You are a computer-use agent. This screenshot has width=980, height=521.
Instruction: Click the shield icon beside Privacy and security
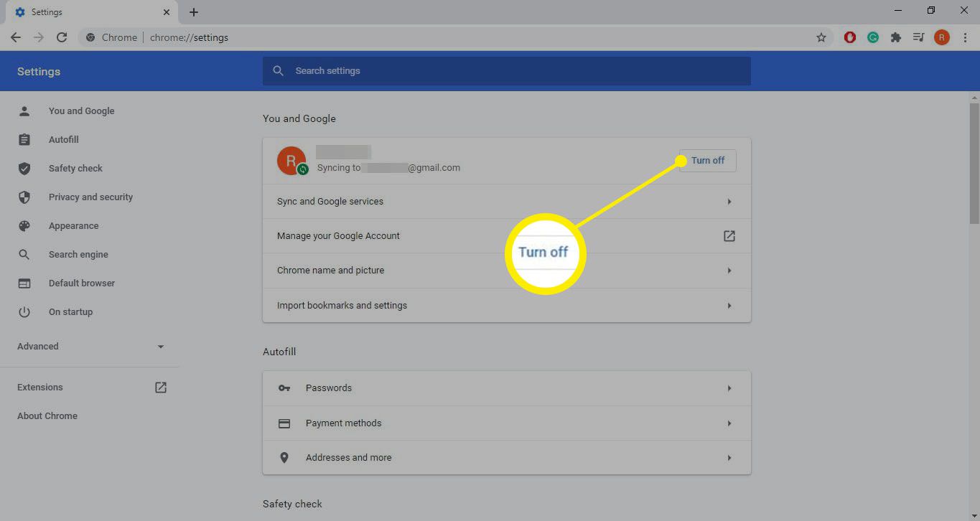pyautogui.click(x=24, y=197)
